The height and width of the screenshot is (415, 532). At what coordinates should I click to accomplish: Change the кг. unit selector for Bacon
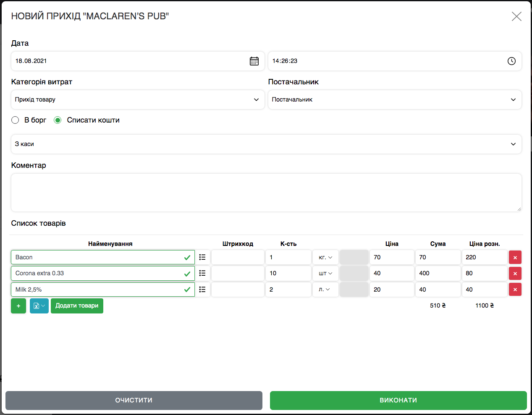point(325,257)
